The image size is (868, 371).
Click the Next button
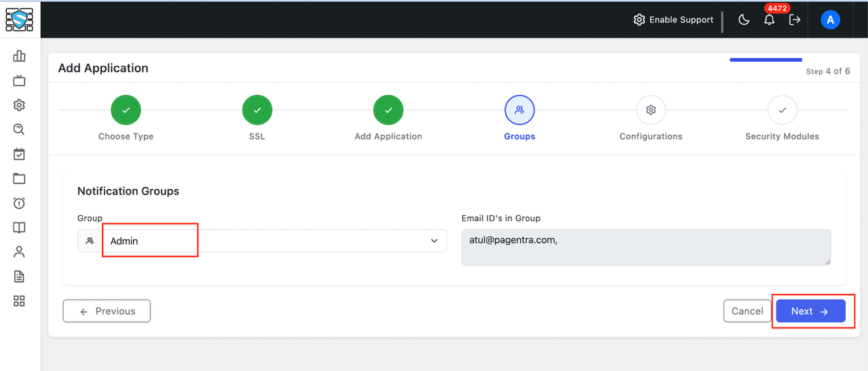(x=811, y=311)
